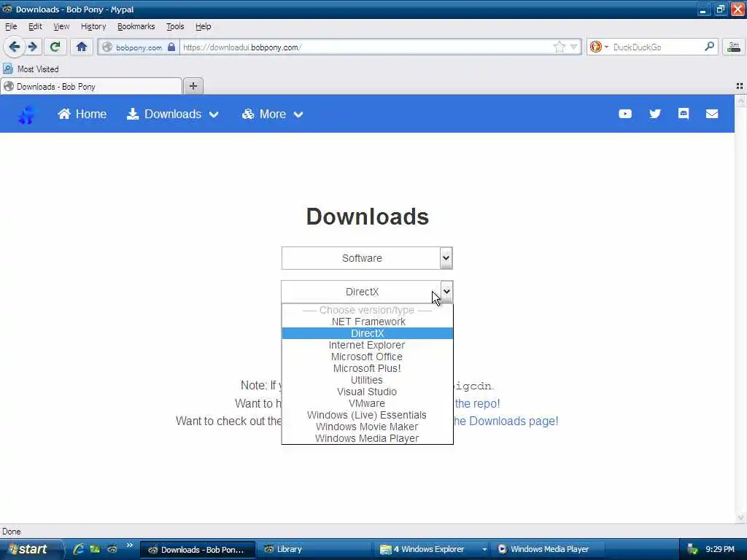Switch to Library taskbar window
This screenshot has height=560, width=747.
pos(316,549)
